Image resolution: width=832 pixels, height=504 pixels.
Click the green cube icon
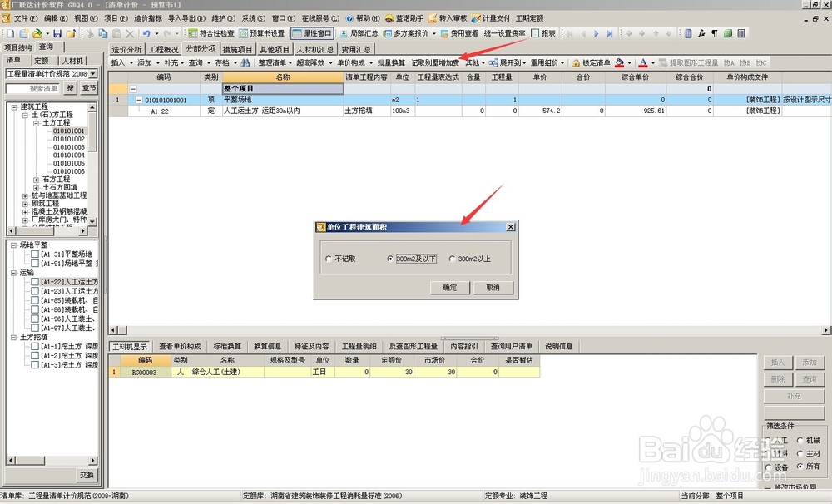coord(728,33)
